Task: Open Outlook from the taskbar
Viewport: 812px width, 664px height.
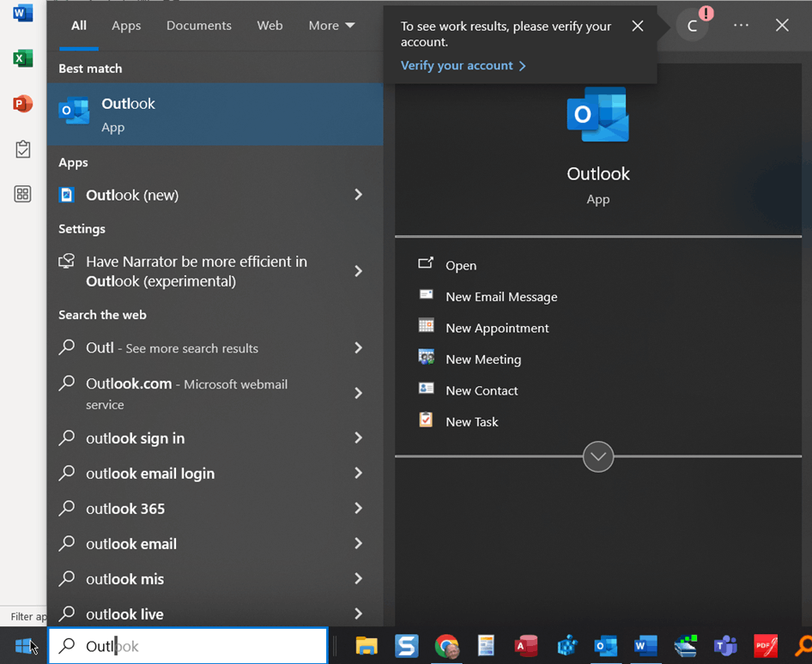Action: tap(606, 646)
